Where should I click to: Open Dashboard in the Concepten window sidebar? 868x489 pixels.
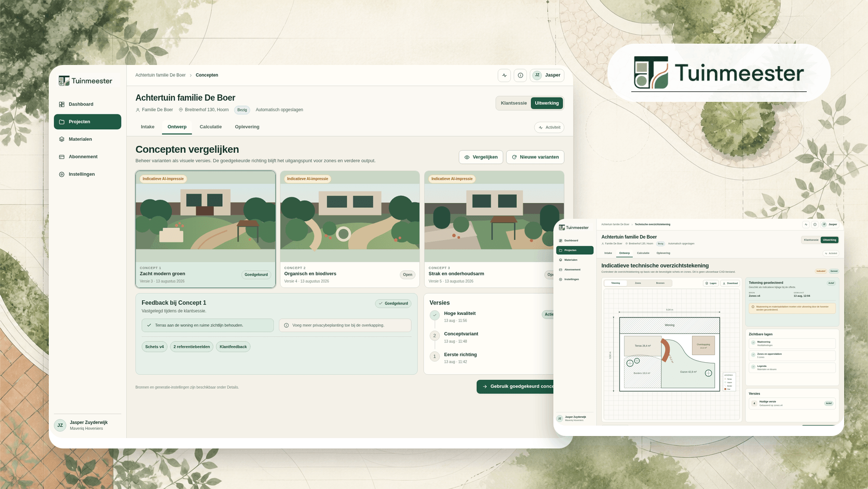click(87, 104)
